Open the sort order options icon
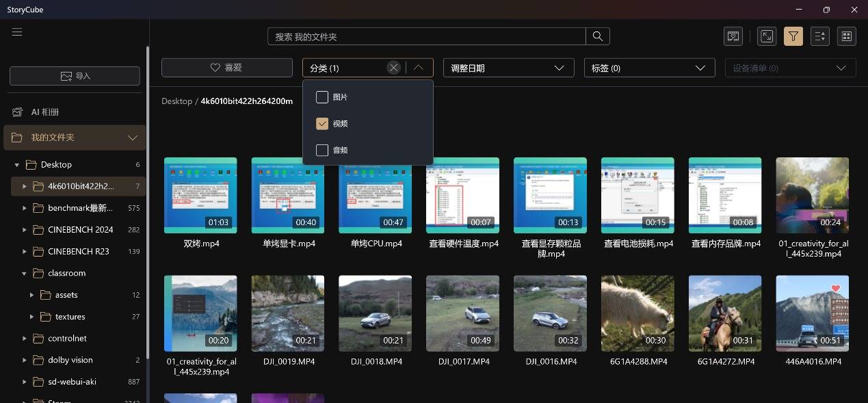This screenshot has height=403, width=868. (x=820, y=36)
